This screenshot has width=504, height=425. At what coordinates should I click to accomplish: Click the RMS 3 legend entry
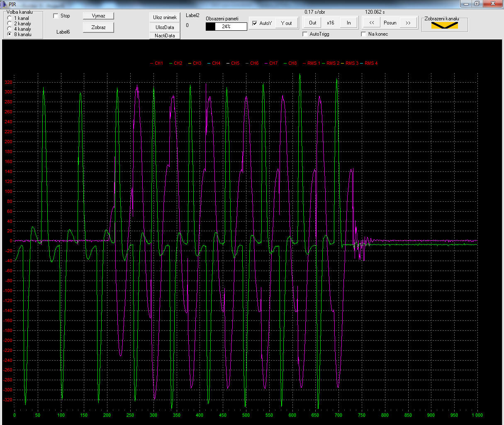tap(350, 63)
